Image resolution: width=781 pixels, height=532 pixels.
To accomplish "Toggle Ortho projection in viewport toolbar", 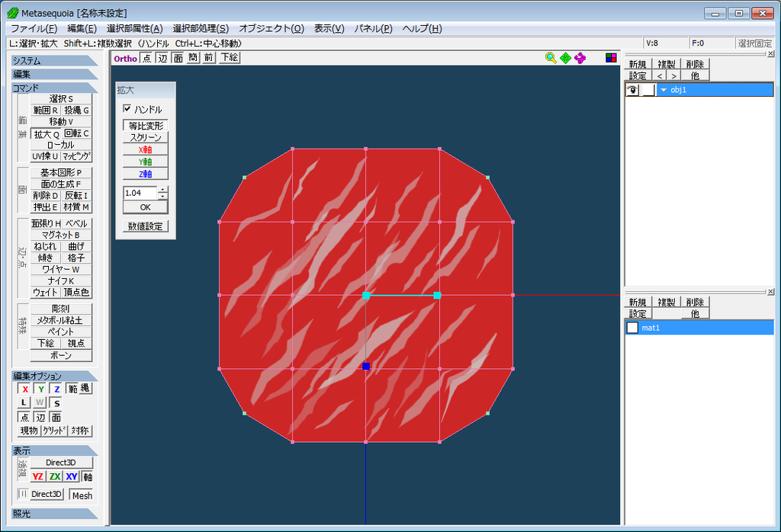I will (126, 58).
